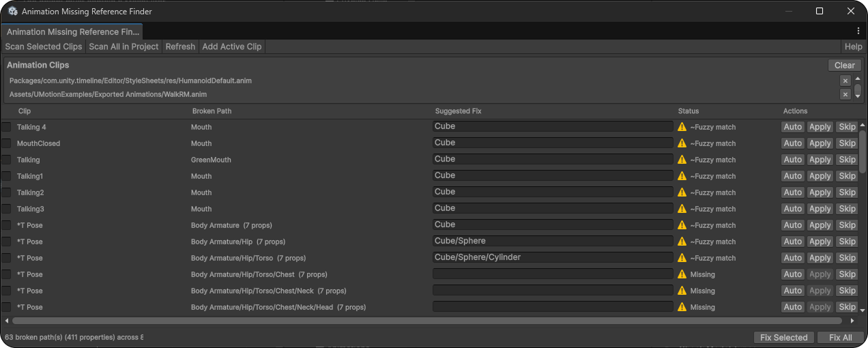Tick checkbox for Body Armature (7 props) row
The image size is (868, 348).
[6, 225]
